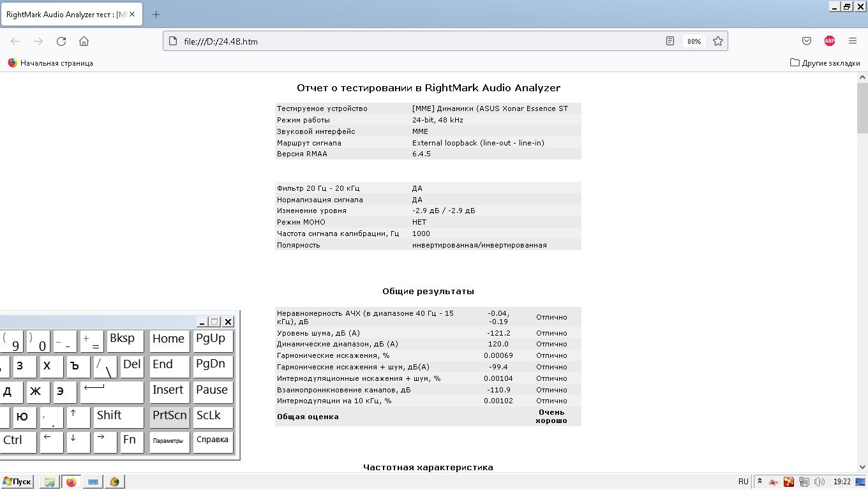Click the volume speaker tray icon
Screen dimensions: 868x490
[x=819, y=482]
